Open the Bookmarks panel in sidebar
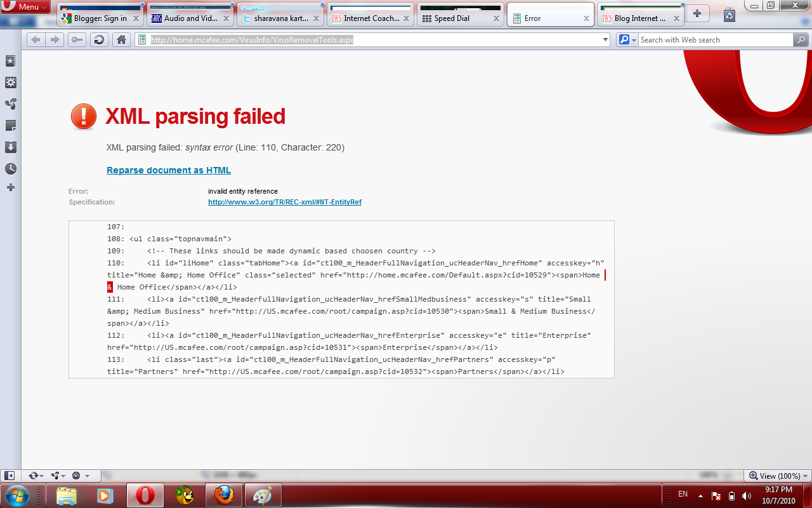 (11, 61)
